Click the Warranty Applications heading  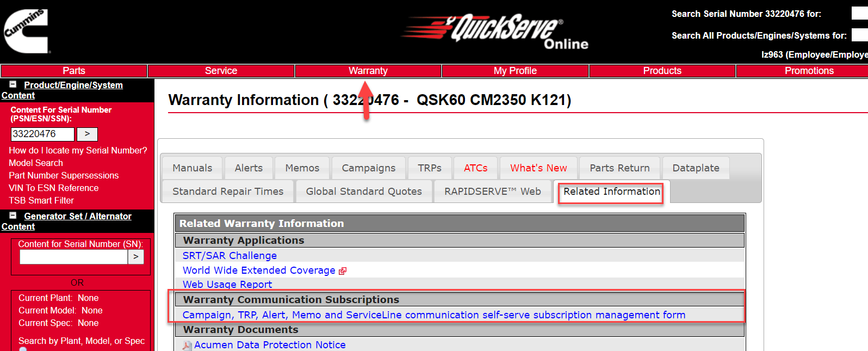click(244, 241)
